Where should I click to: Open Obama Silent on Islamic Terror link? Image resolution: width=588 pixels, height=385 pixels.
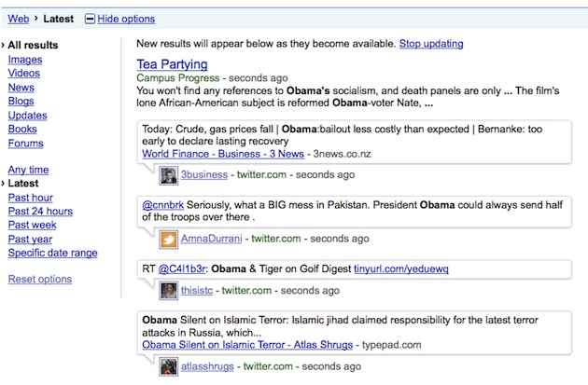click(x=247, y=345)
